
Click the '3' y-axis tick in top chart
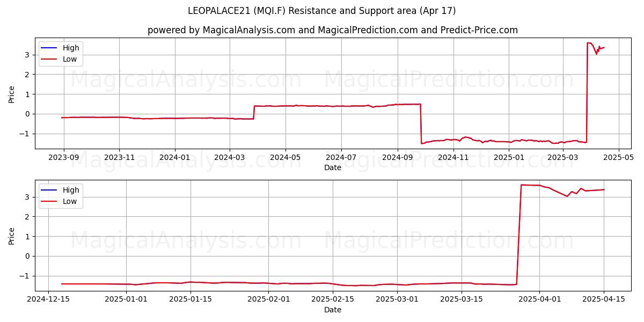click(26, 55)
